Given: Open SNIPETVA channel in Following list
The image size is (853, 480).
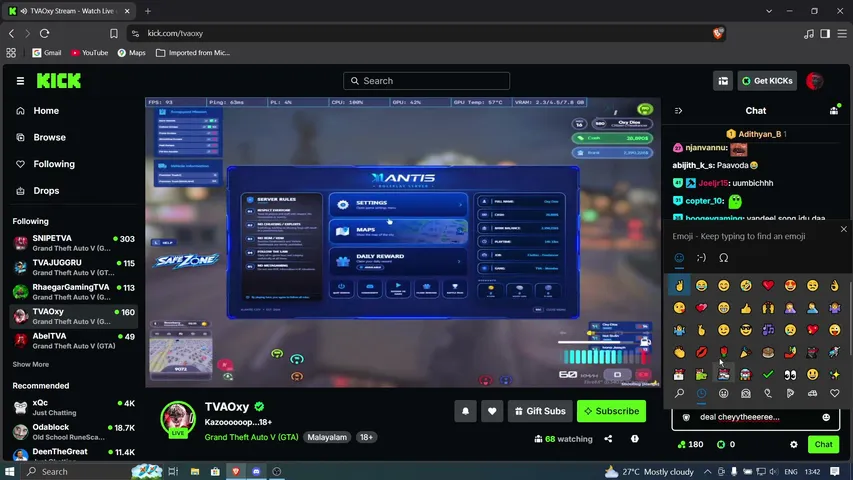Looking at the screenshot, I should (x=73, y=243).
